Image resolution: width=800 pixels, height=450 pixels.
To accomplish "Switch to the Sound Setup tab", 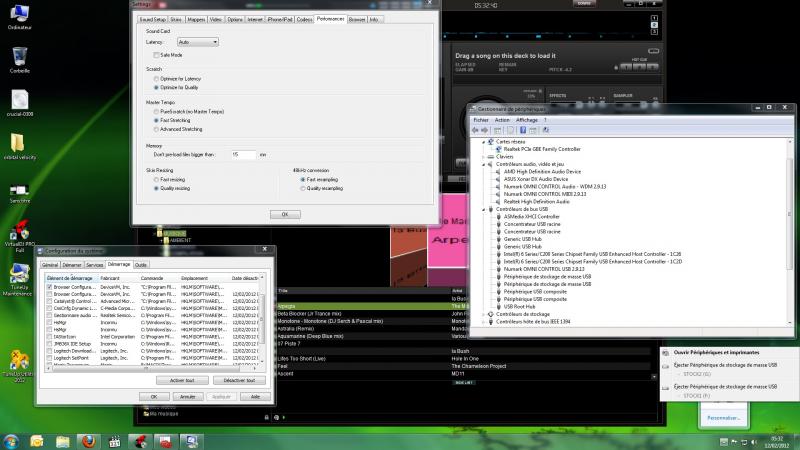I will coord(153,19).
